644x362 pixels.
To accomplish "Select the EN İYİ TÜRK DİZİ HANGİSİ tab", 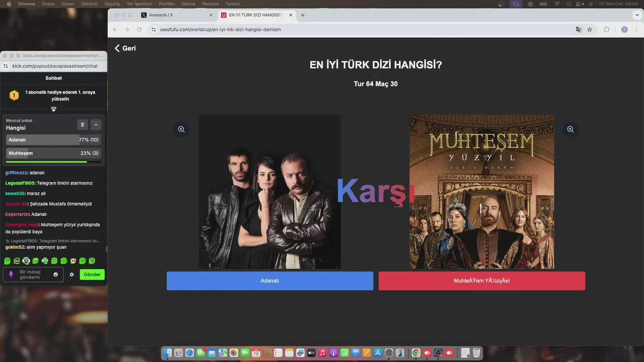I will 257,15.
